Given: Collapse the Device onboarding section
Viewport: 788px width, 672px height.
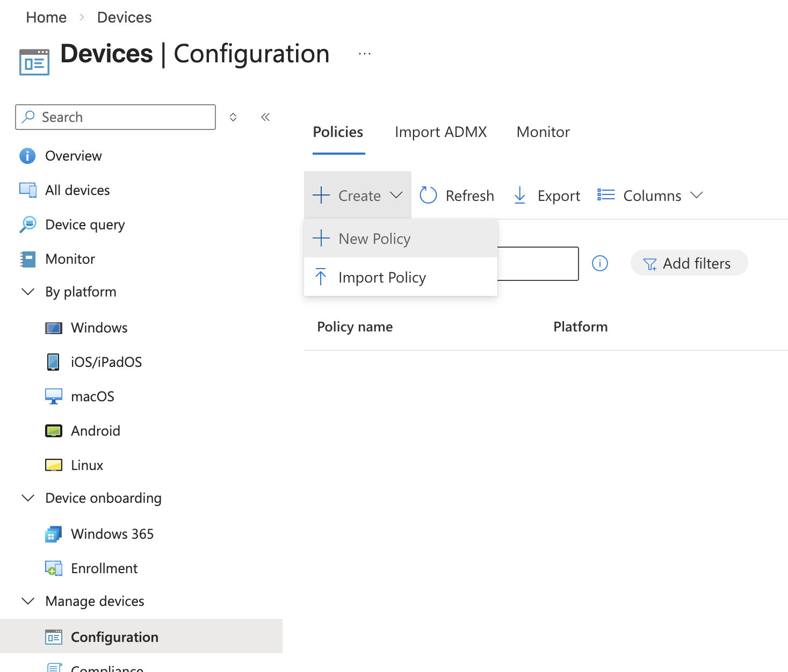Looking at the screenshot, I should 28,498.
